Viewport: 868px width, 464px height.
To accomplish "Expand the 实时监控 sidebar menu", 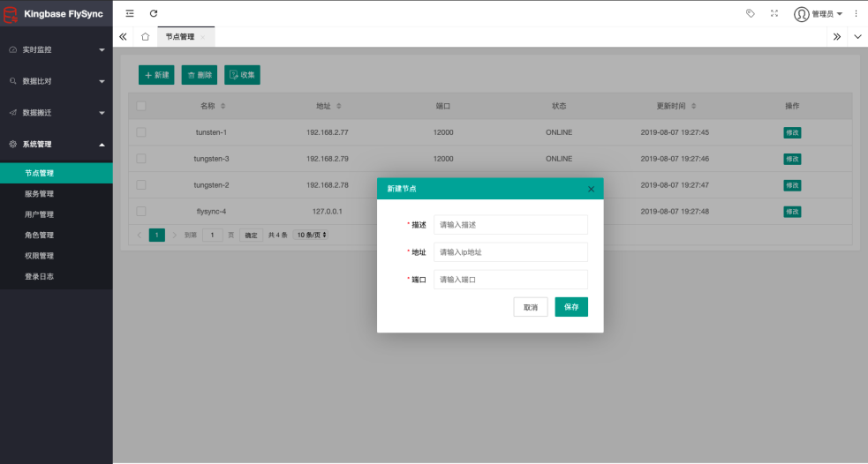I will click(x=57, y=49).
